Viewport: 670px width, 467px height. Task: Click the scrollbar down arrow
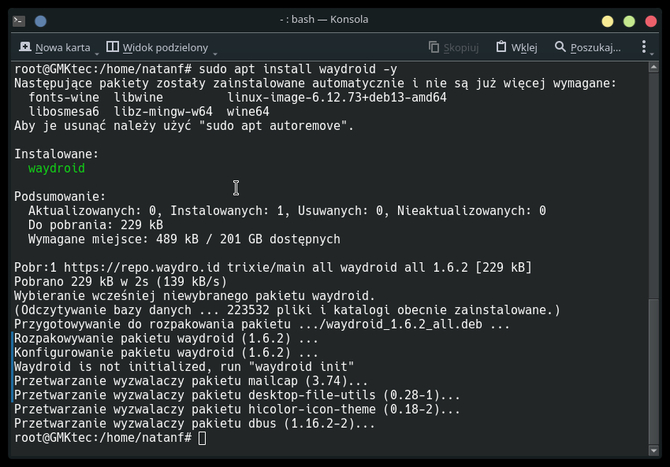tap(653, 450)
